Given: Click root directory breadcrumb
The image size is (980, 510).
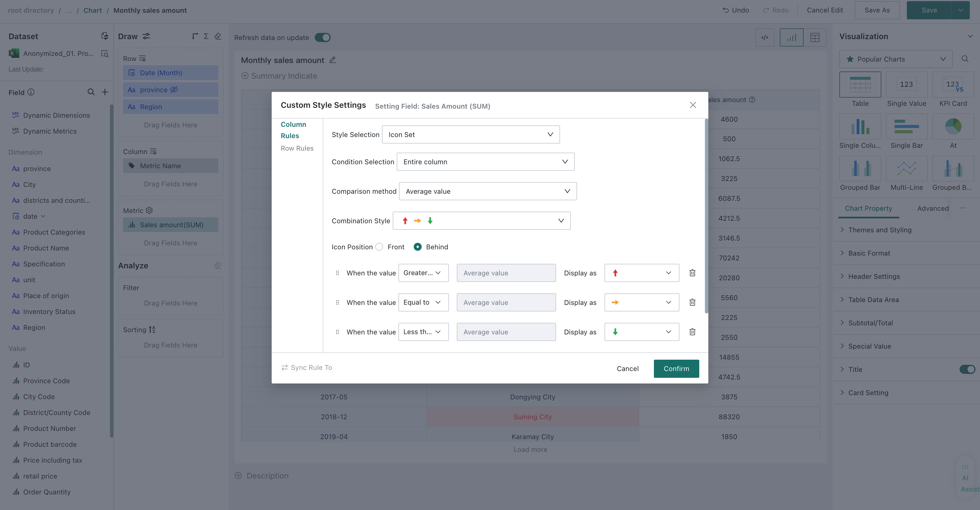Looking at the screenshot, I should [31, 10].
